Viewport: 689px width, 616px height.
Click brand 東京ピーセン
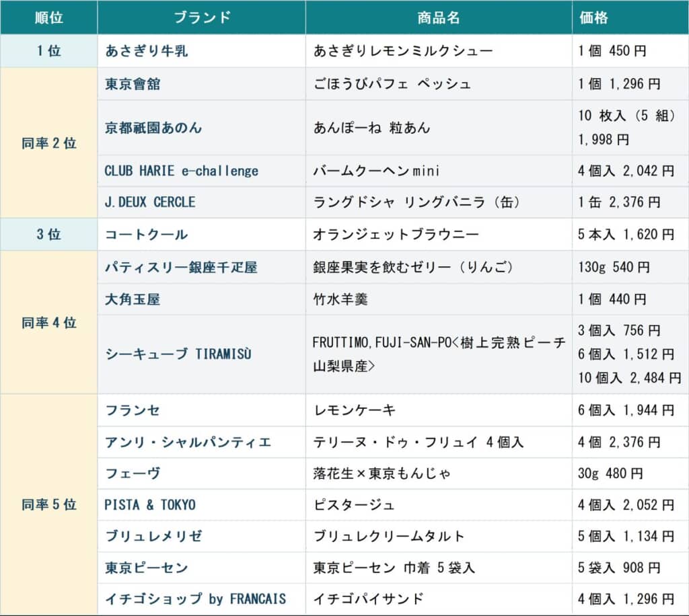[146, 568]
